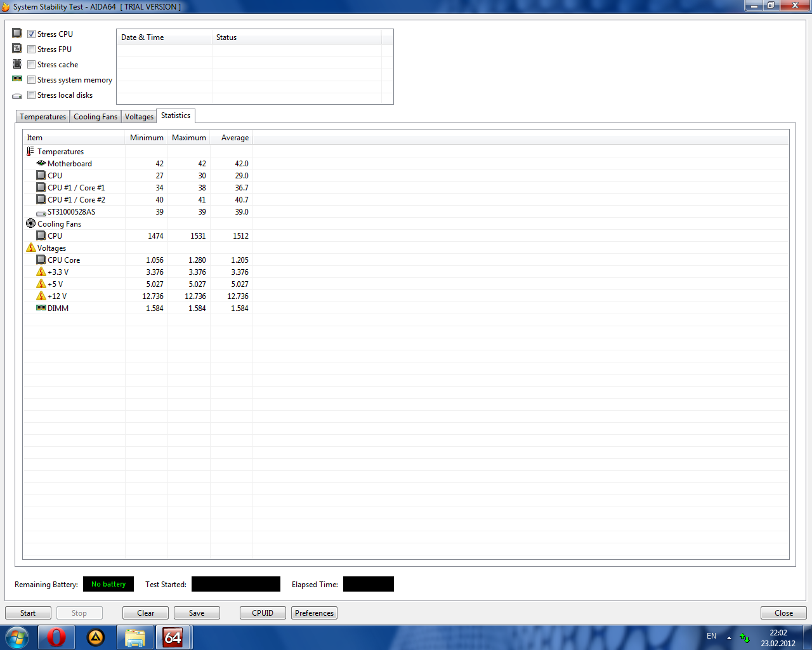Launch Opera browser from the taskbar
The width and height of the screenshot is (812, 650).
(x=56, y=637)
